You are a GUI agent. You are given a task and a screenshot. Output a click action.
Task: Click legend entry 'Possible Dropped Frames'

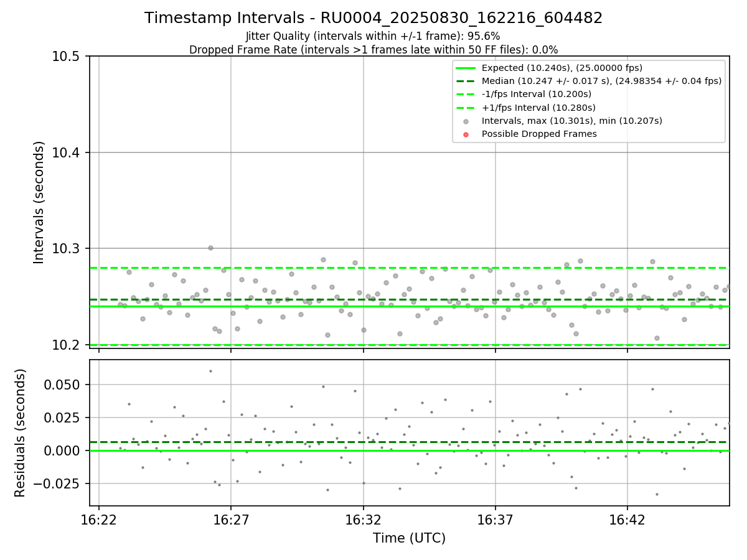pos(539,134)
